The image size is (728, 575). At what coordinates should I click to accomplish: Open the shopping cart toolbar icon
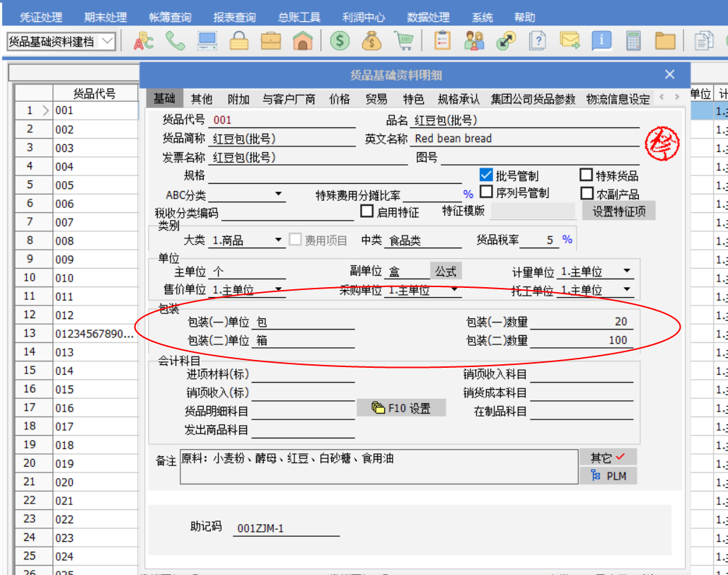(404, 41)
